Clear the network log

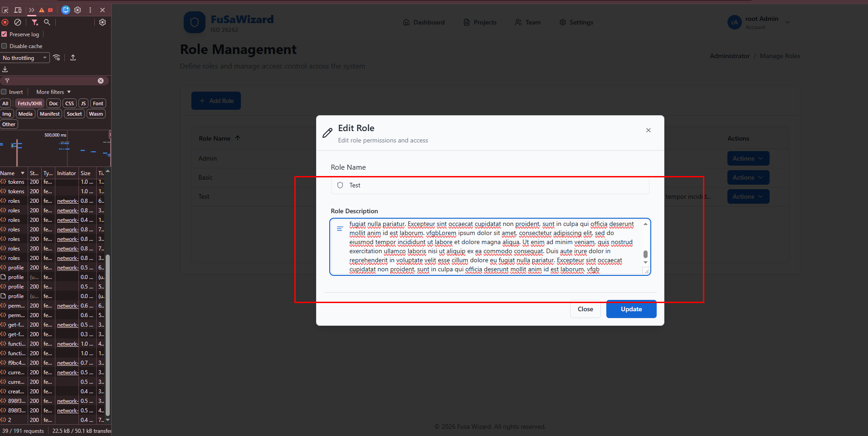coord(18,22)
